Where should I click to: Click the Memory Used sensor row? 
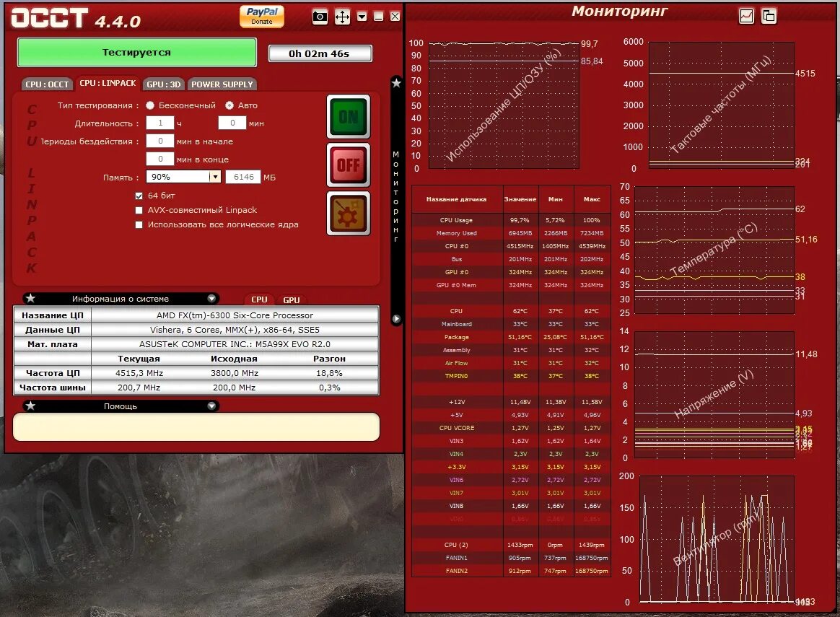[x=511, y=233]
